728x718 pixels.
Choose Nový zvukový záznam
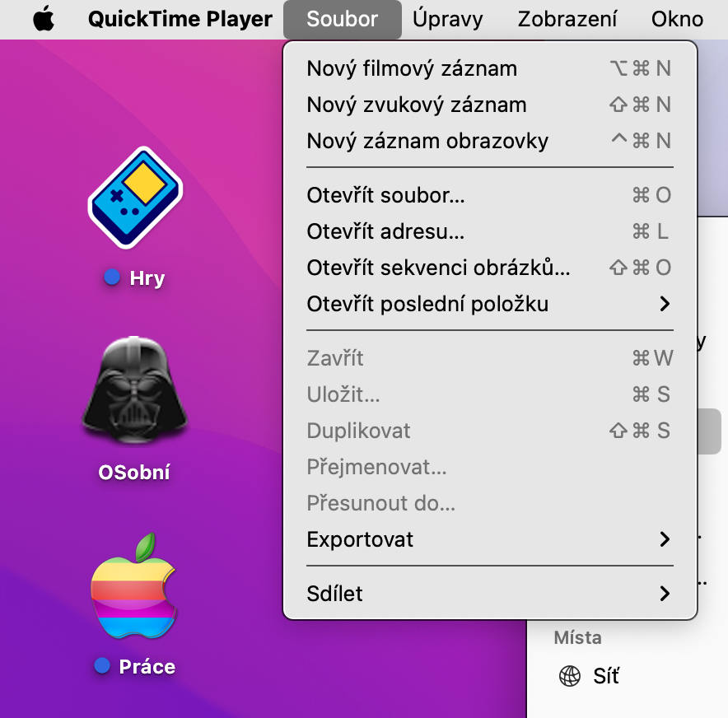click(490, 105)
